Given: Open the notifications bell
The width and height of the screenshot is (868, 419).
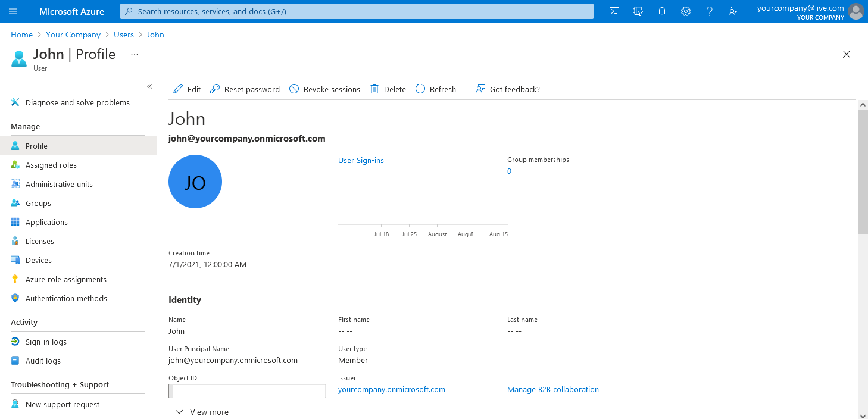Looking at the screenshot, I should (x=661, y=11).
